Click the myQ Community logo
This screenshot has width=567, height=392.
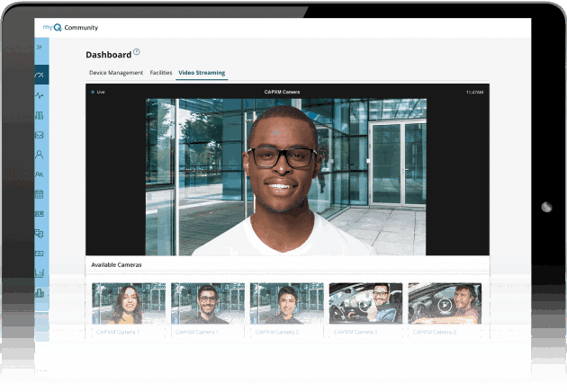tap(70, 27)
